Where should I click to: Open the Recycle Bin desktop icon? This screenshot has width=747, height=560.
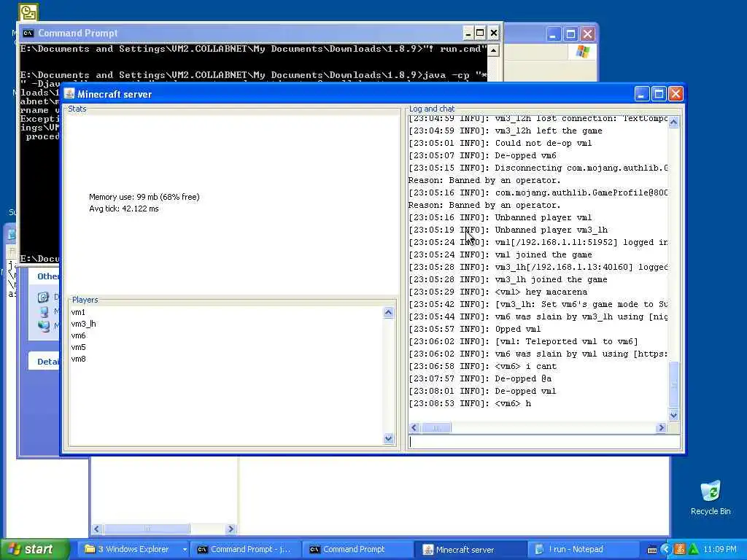(711, 498)
